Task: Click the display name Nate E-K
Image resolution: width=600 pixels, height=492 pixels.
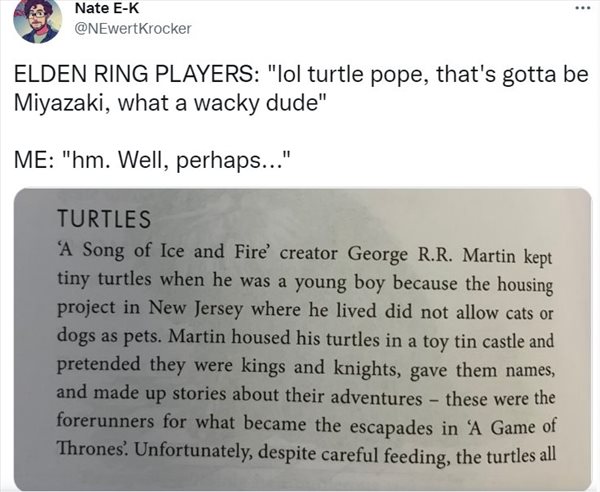Action: pyautogui.click(x=107, y=8)
